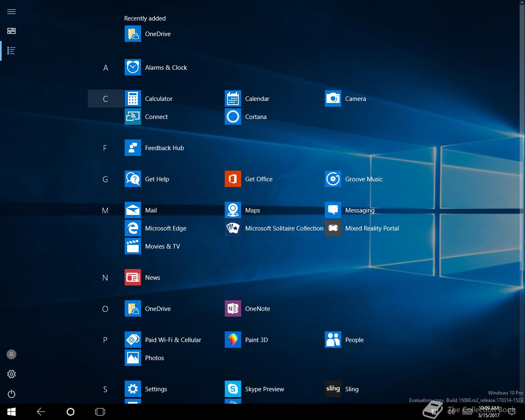
Task: Click the taskbar Back arrow
Action: 41,412
